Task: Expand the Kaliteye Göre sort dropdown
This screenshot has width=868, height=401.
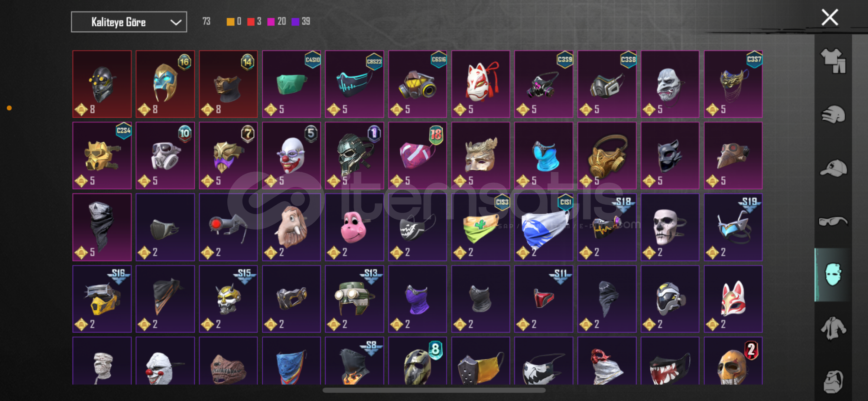Action: (129, 22)
